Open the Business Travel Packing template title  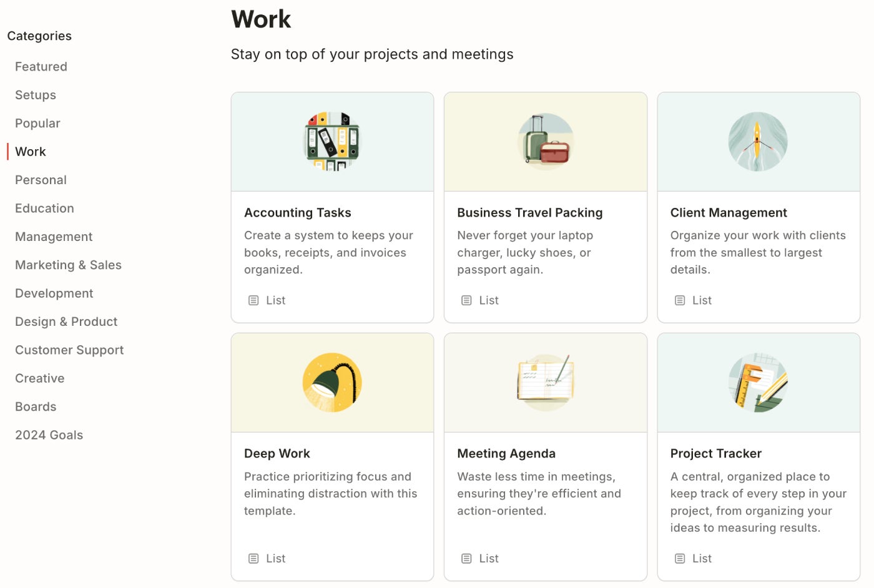tap(530, 213)
